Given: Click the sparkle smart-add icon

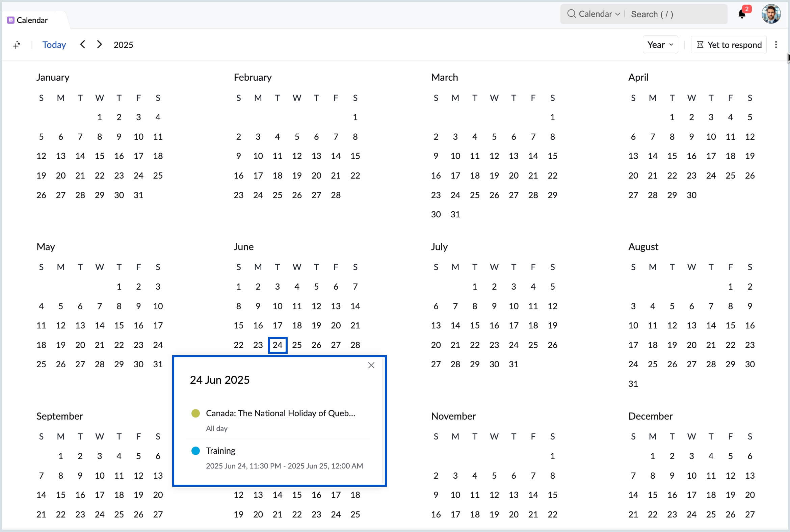Looking at the screenshot, I should pyautogui.click(x=17, y=44).
